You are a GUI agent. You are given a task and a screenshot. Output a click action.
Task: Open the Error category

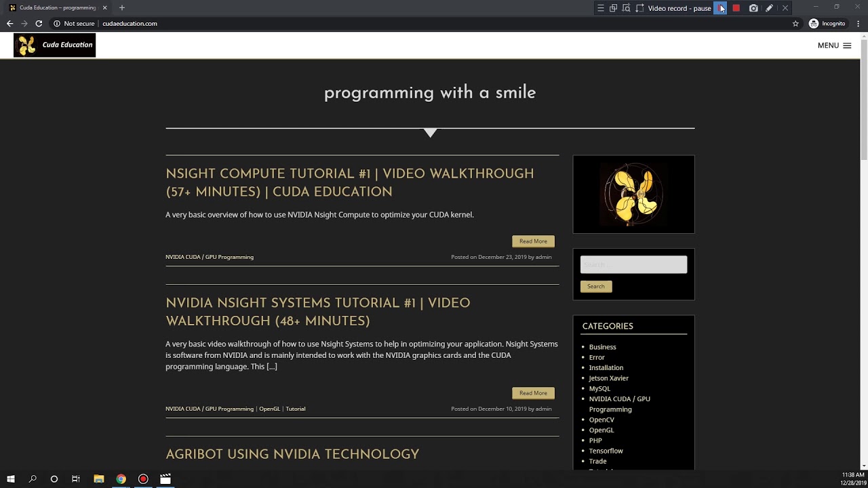[597, 357]
